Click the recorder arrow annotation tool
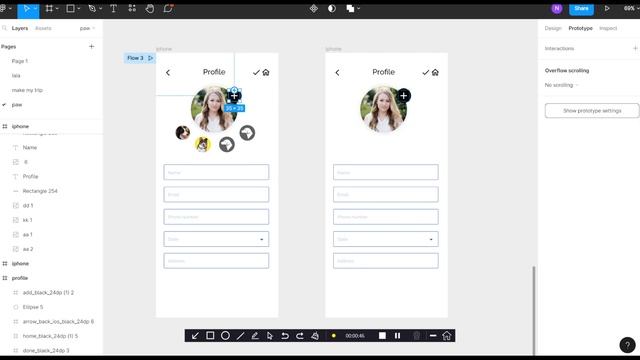 click(x=195, y=336)
